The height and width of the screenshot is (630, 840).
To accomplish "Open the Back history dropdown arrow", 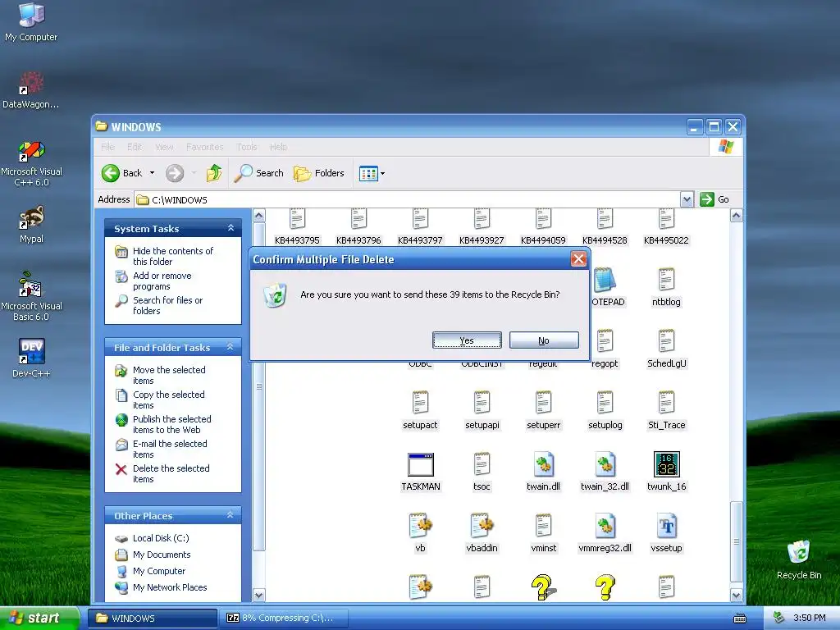I will [152, 173].
